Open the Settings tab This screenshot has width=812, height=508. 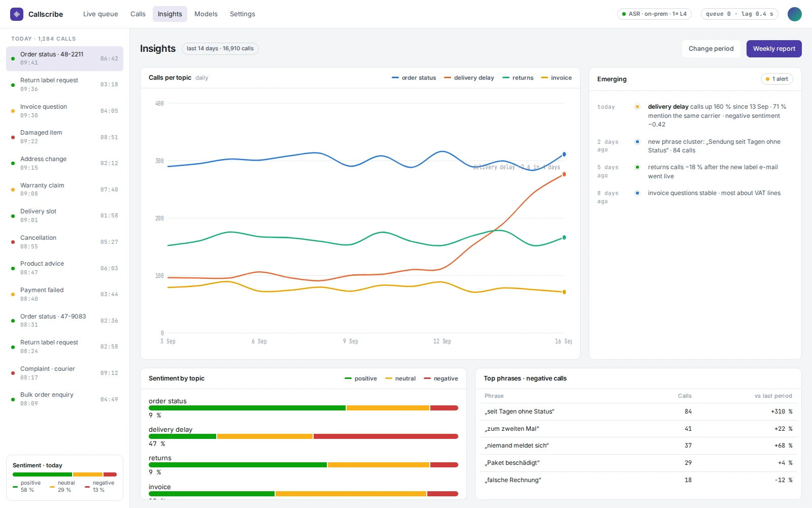tap(243, 14)
